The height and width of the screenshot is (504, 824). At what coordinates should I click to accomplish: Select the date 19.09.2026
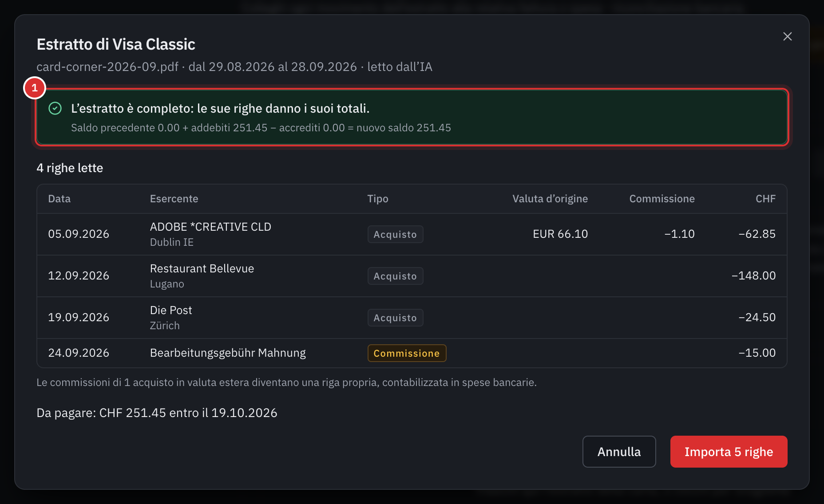[79, 317]
